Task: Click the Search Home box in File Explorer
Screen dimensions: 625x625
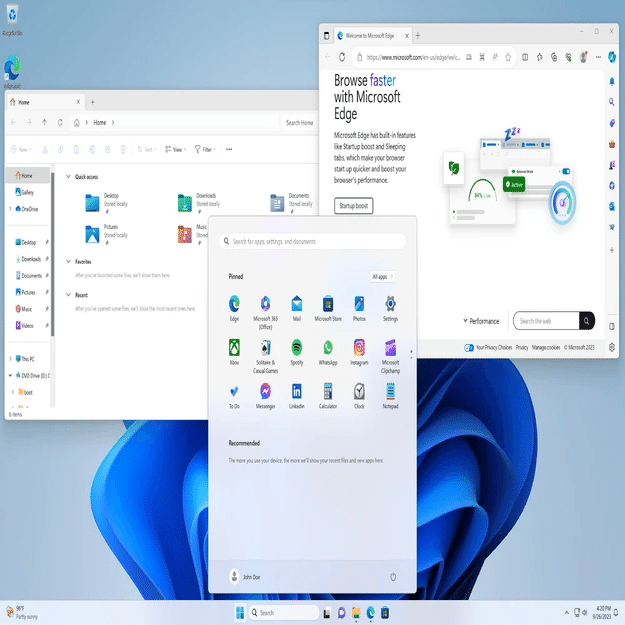Action: click(x=299, y=123)
